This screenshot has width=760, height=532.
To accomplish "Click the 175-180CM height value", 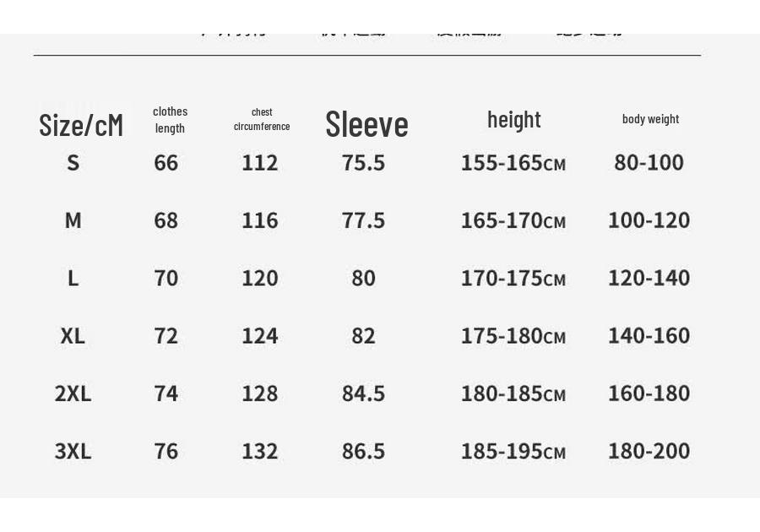I will pyautogui.click(x=513, y=336).
